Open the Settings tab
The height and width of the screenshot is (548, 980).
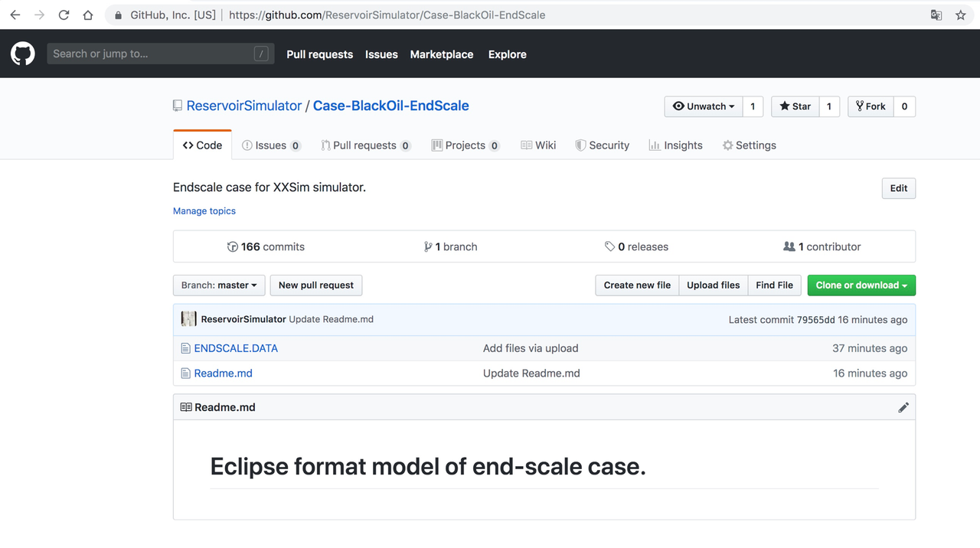click(x=749, y=145)
